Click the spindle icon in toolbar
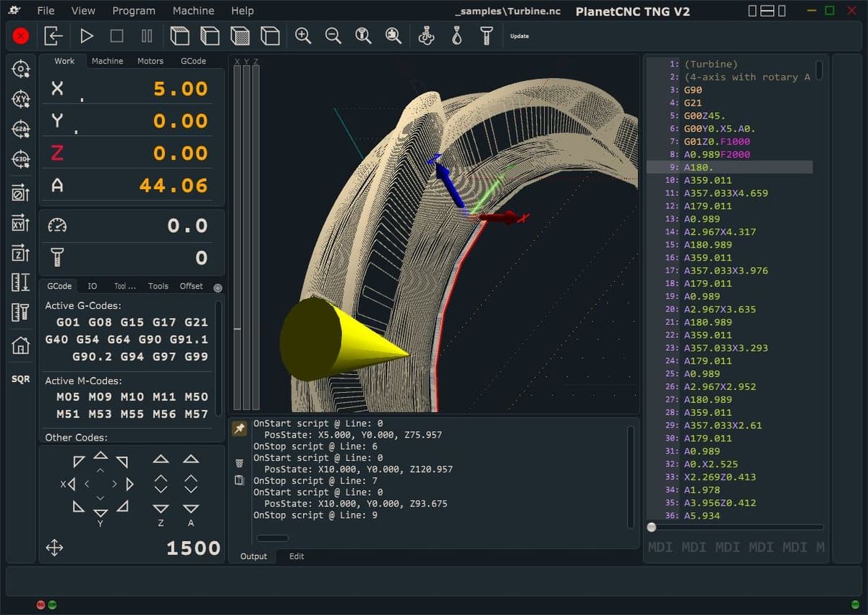 427,36
